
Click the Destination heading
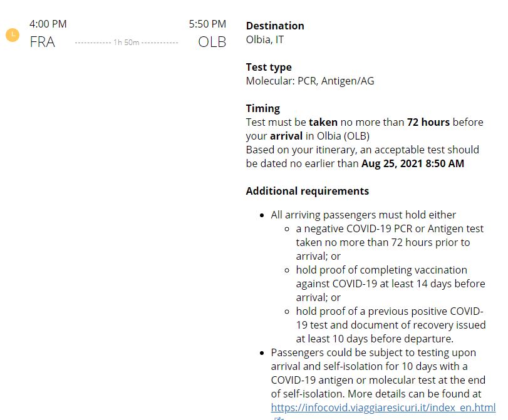click(275, 26)
